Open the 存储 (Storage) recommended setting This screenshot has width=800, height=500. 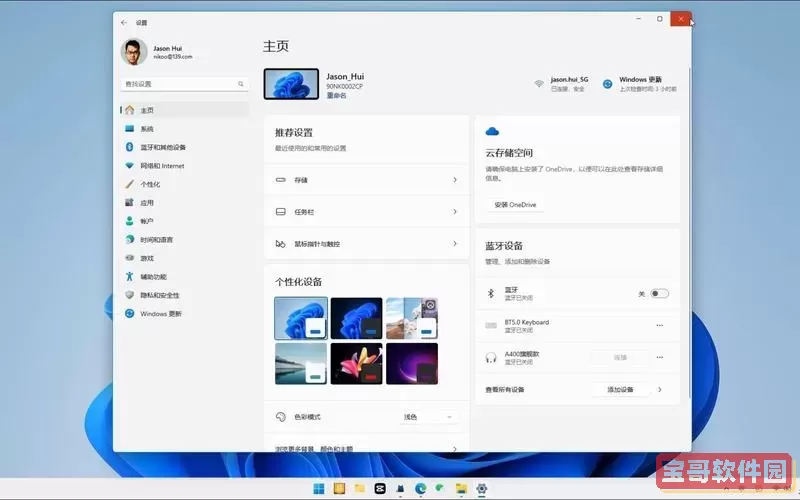[x=366, y=180]
